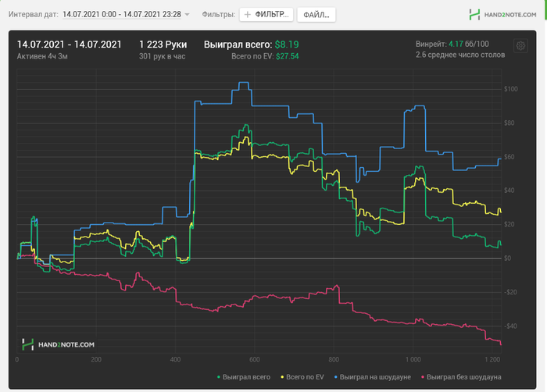Click the 1 223 Руки hands count
Image resolution: width=547 pixels, height=392 pixels.
[x=163, y=45]
